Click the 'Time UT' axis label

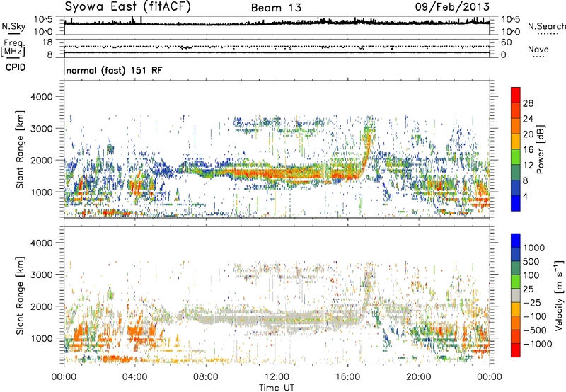277,388
